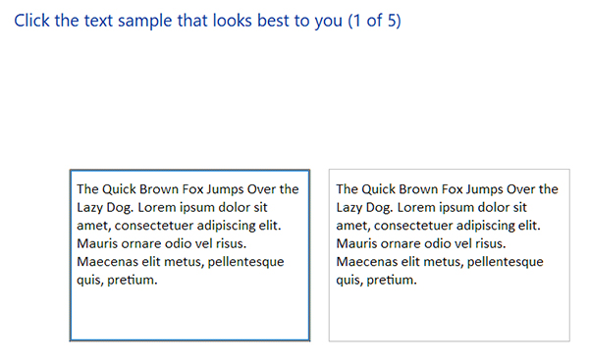Click 'Lazy Dog. Lorem ipsum' line in right sample

[431, 208]
